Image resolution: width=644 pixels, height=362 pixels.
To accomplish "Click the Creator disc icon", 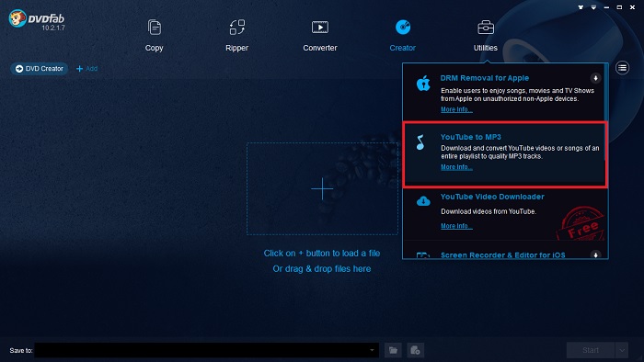I will 403,27.
